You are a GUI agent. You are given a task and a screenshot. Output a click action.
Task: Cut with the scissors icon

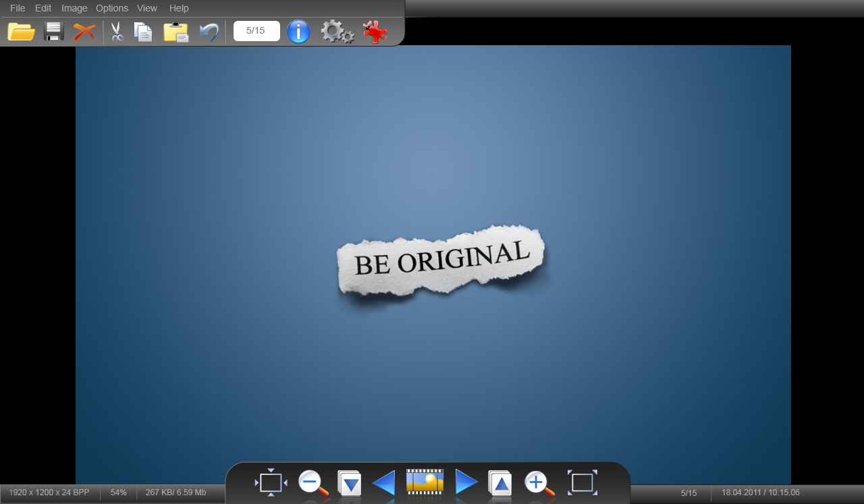click(117, 32)
